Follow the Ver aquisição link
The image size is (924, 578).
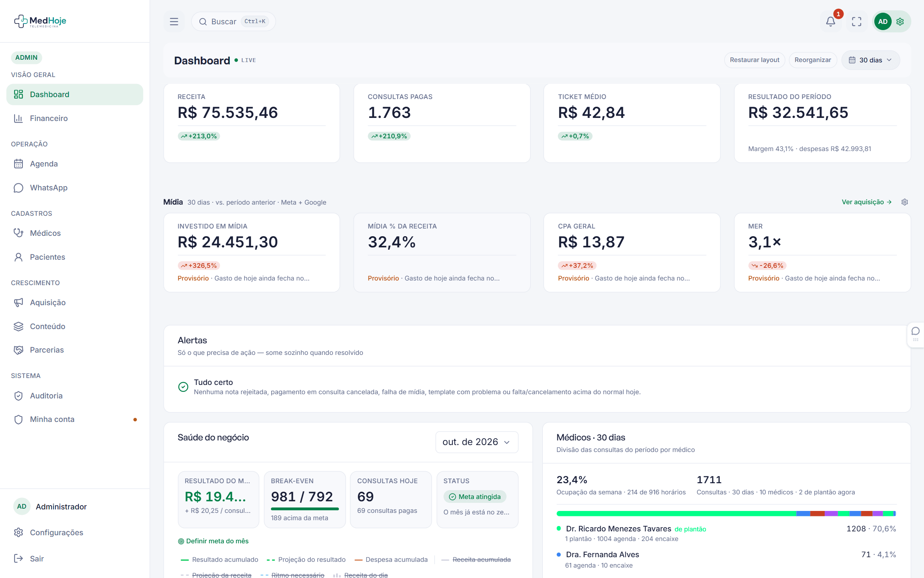(x=867, y=202)
